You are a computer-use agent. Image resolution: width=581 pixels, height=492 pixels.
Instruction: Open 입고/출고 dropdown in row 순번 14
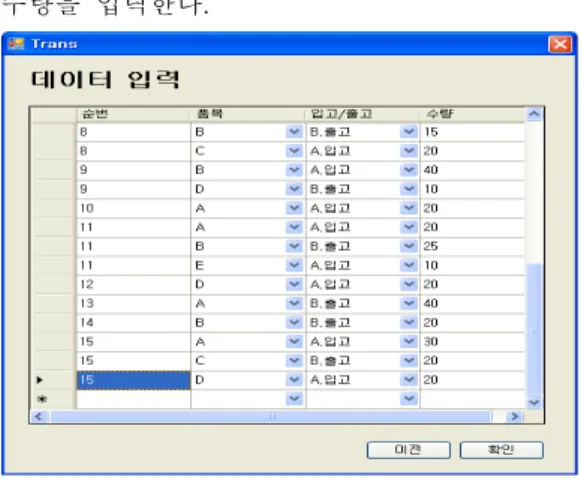[x=409, y=323]
